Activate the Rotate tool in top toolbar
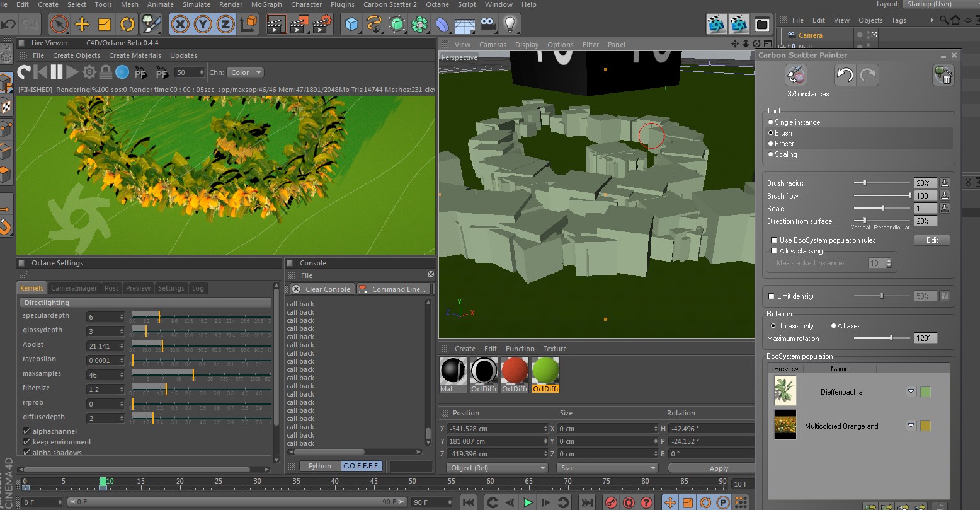980x510 pixels. [x=127, y=25]
